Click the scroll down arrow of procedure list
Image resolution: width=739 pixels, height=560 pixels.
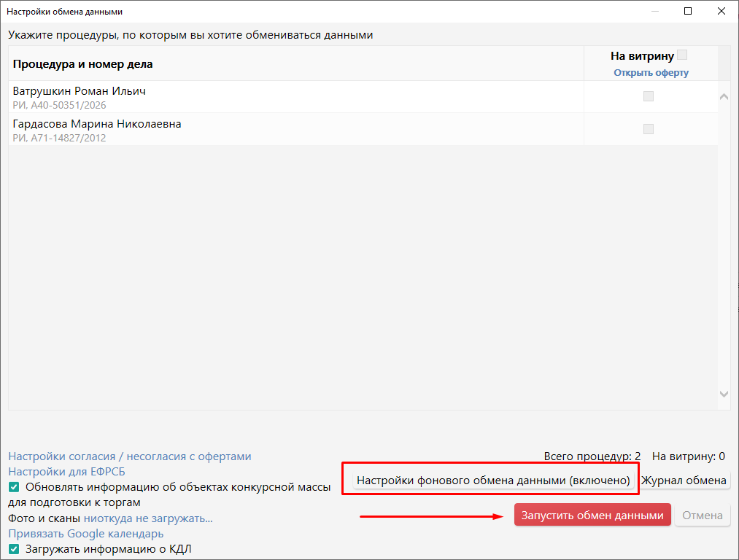724,394
